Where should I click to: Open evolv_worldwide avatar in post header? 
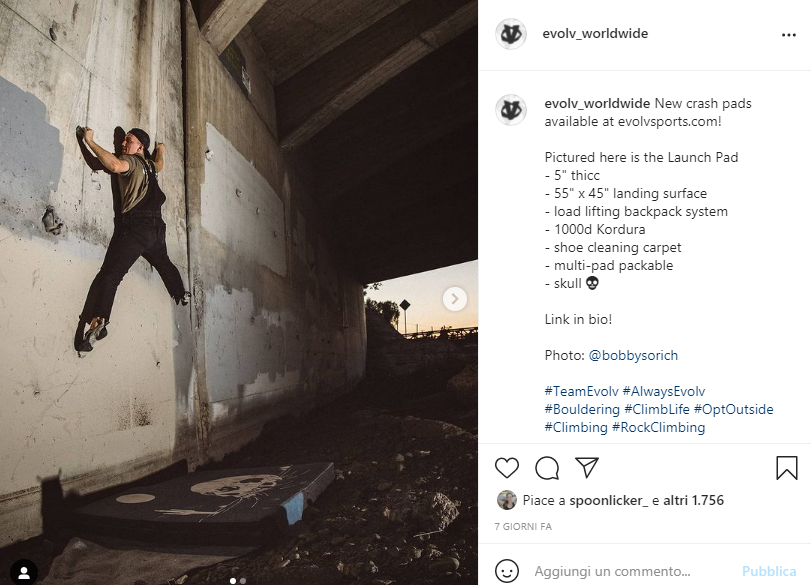pyautogui.click(x=511, y=34)
